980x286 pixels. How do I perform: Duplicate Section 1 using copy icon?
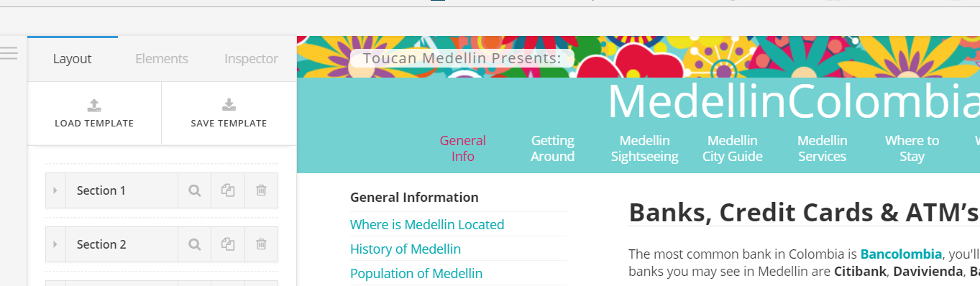228,190
